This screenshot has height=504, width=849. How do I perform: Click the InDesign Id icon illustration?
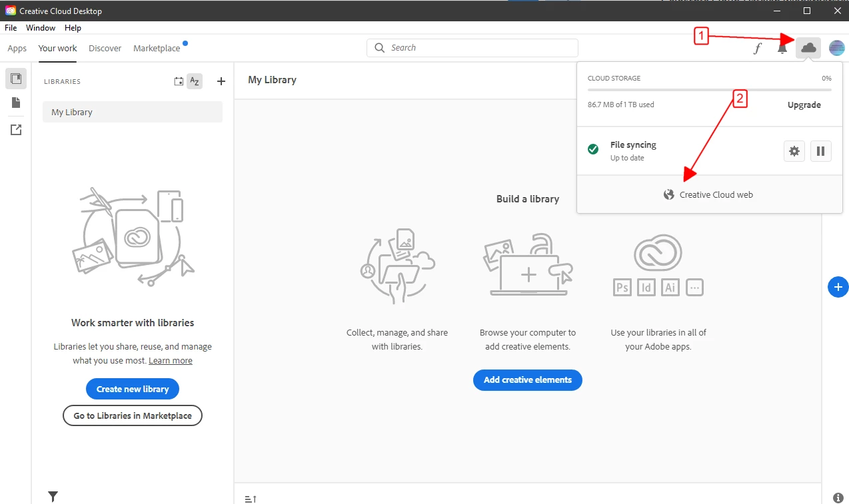pyautogui.click(x=646, y=288)
